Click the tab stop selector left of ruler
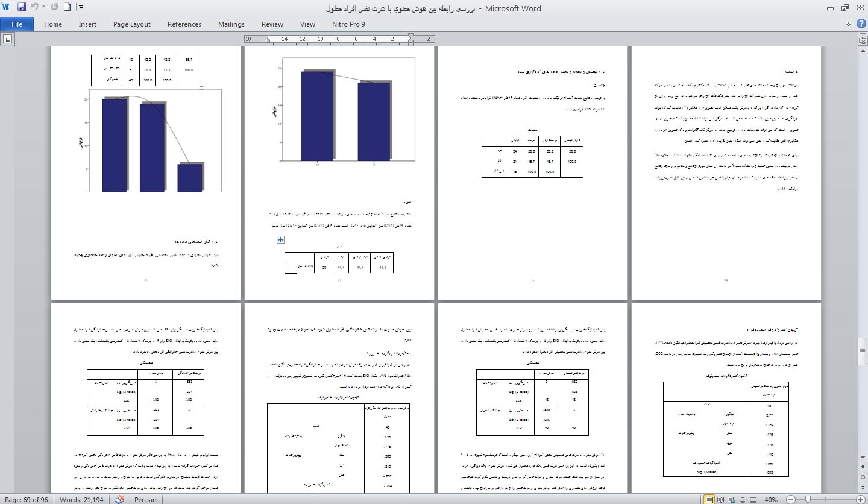Screen dimensions: 868x504 (x=8, y=39)
